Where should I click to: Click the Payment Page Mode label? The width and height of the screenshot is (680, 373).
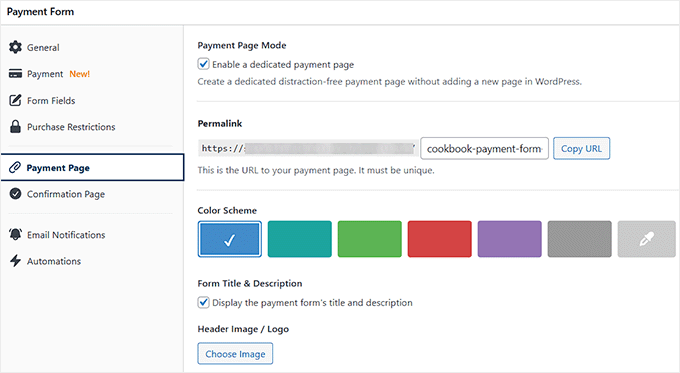[x=242, y=45]
